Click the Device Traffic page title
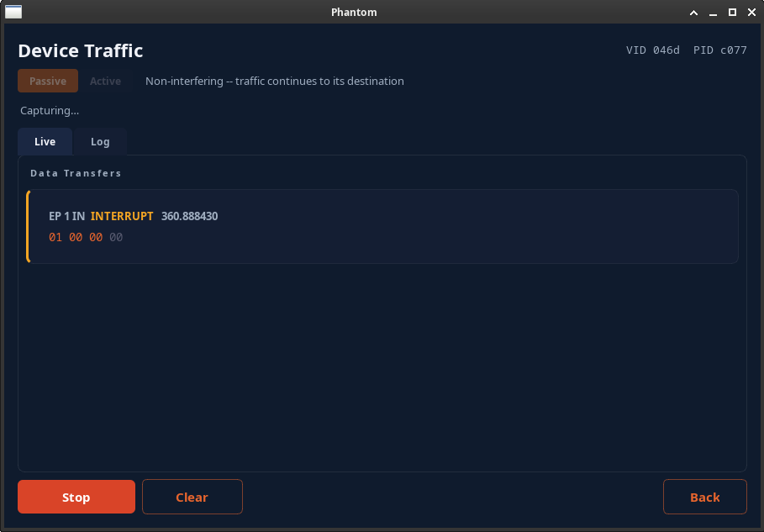This screenshot has width=764, height=532. point(81,50)
